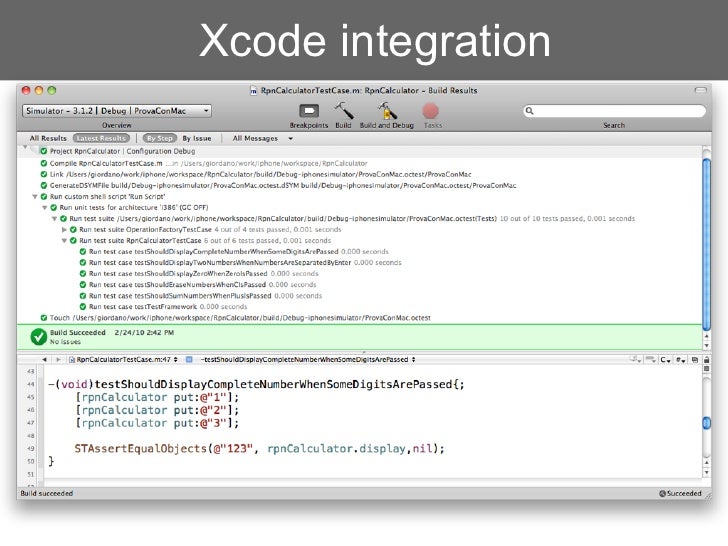Collapse the RpnCalculatorTestCase suite triangle

tap(64, 240)
